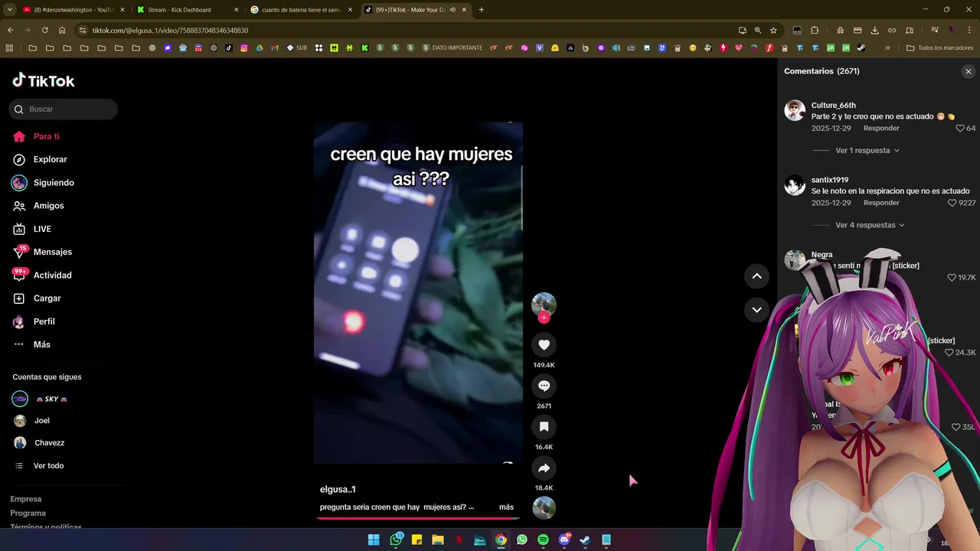Image resolution: width=980 pixels, height=551 pixels.
Task: Expand the video caption with 'más'
Action: tap(506, 507)
